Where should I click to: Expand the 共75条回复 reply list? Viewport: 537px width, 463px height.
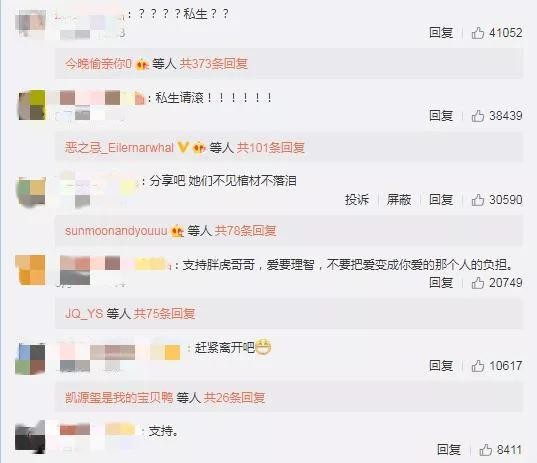click(164, 313)
